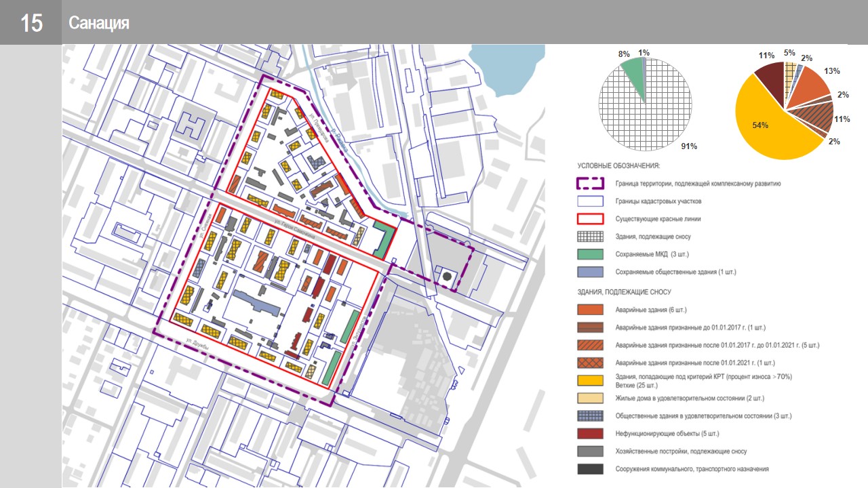The image size is (868, 488).
Task: Select the cross-hatched 'после 01.01.2021' legend symbol
Action: coord(590,363)
